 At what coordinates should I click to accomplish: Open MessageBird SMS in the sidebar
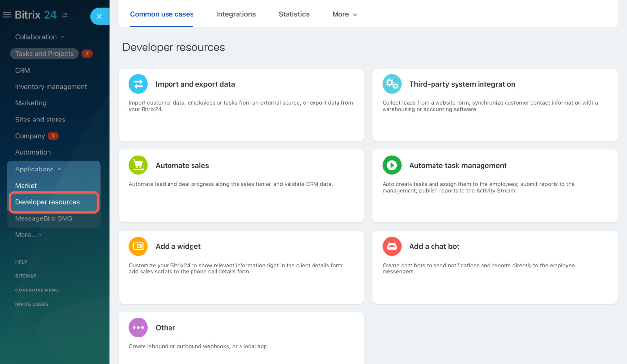(x=43, y=218)
